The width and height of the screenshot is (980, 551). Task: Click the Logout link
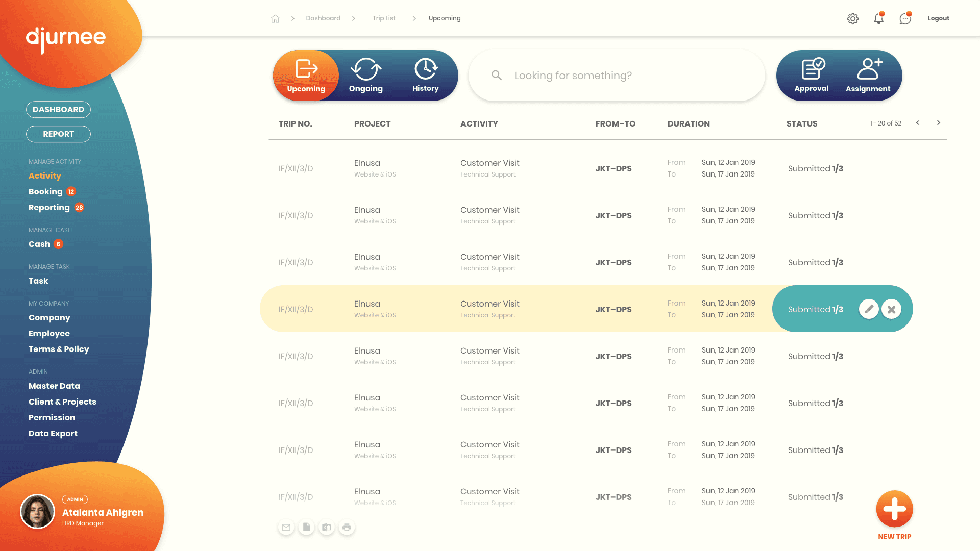(938, 18)
